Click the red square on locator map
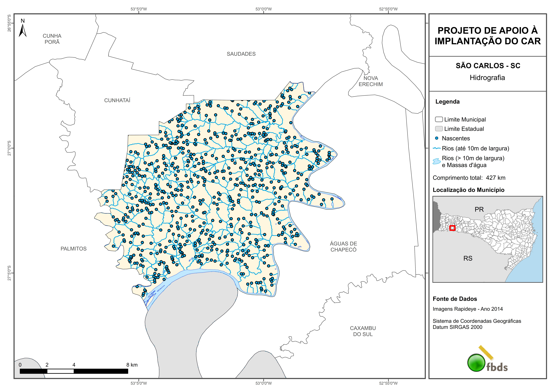Image resolution: width=554 pixels, height=392 pixels. pos(452,228)
